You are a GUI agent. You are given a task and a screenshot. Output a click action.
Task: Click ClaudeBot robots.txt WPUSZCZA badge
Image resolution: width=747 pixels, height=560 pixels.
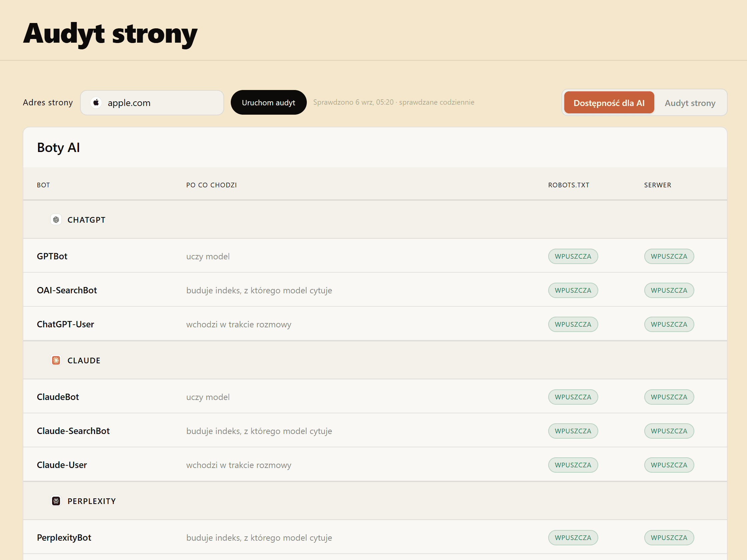click(573, 397)
